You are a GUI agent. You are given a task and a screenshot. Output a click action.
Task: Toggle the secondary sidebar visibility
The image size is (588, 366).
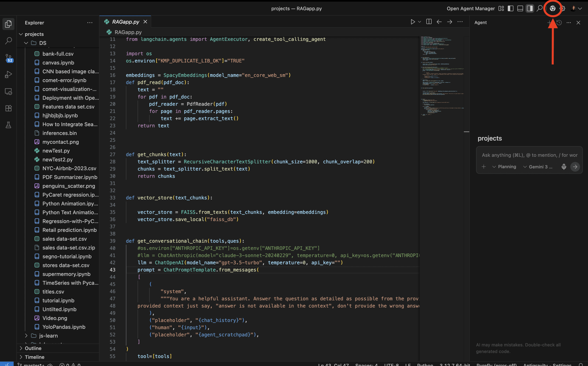(529, 8)
